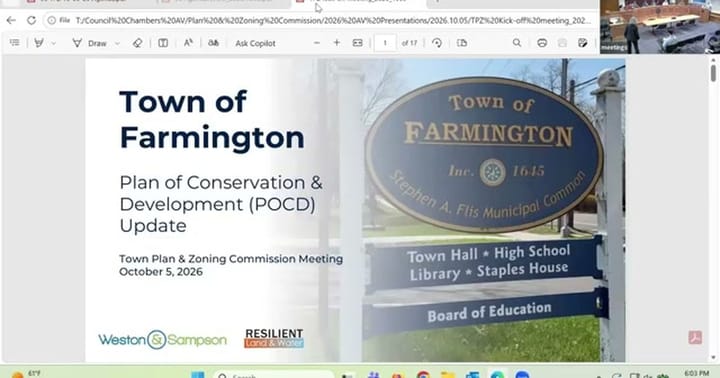Start Read aloud
Viewport: 720px width, 378px height.
(188, 43)
